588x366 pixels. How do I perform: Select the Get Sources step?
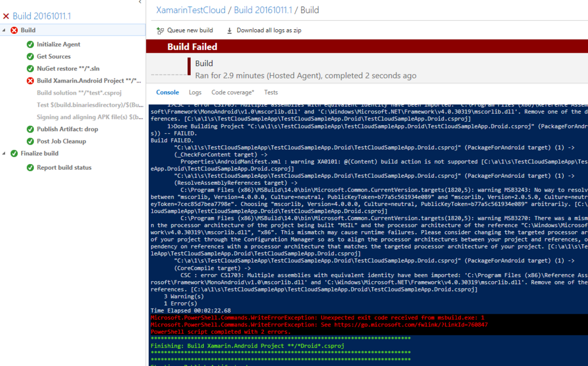tap(53, 57)
